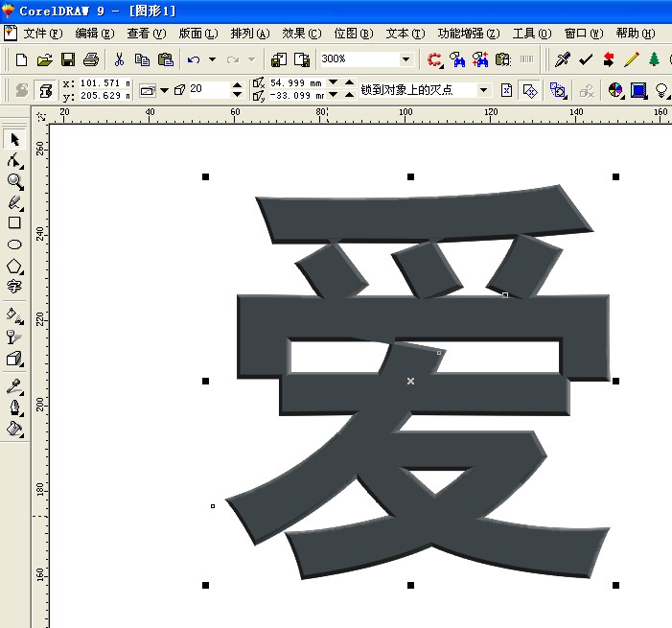Image resolution: width=672 pixels, height=628 pixels.
Task: Open the 位图(B) menu
Action: coord(354,34)
